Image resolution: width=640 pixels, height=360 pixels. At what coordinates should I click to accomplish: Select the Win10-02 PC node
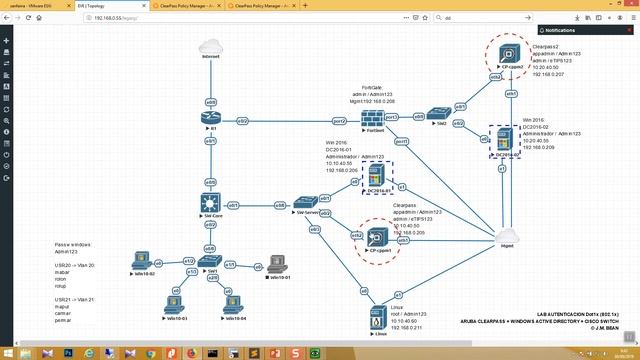point(142,261)
